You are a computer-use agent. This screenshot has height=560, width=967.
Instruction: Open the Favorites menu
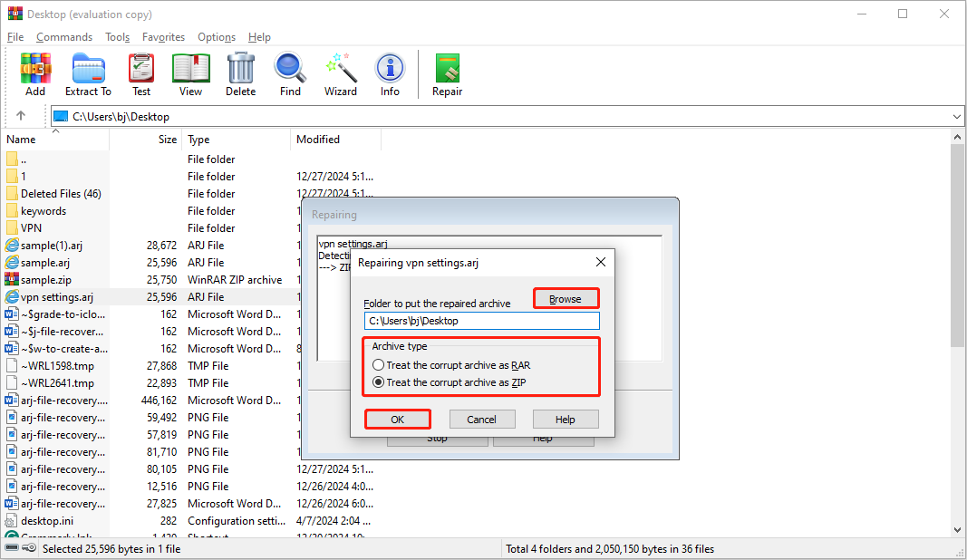click(x=163, y=37)
